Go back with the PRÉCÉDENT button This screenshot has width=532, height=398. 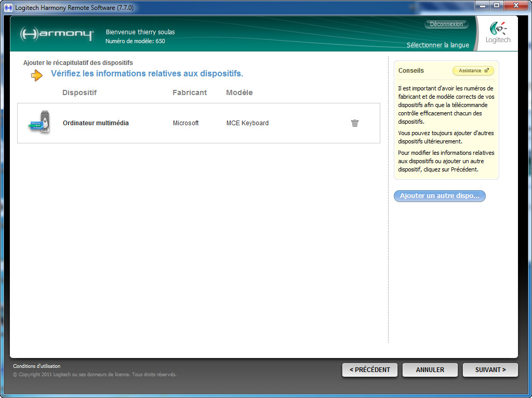pos(369,370)
